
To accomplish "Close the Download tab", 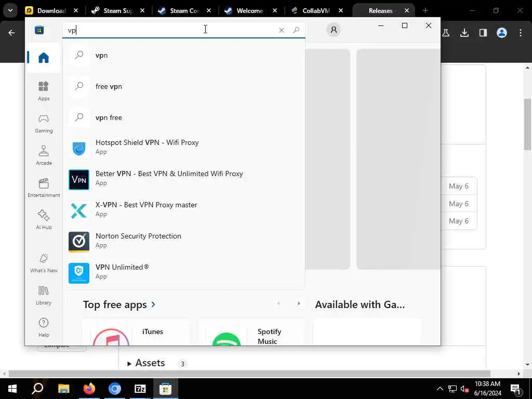I will point(76,10).
